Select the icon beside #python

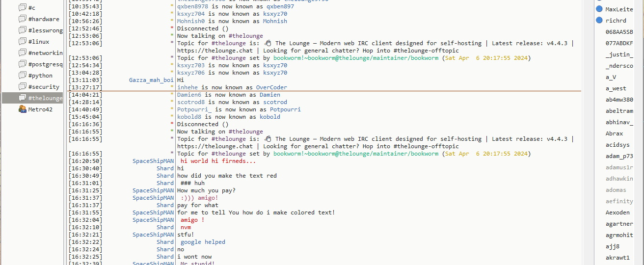point(22,75)
